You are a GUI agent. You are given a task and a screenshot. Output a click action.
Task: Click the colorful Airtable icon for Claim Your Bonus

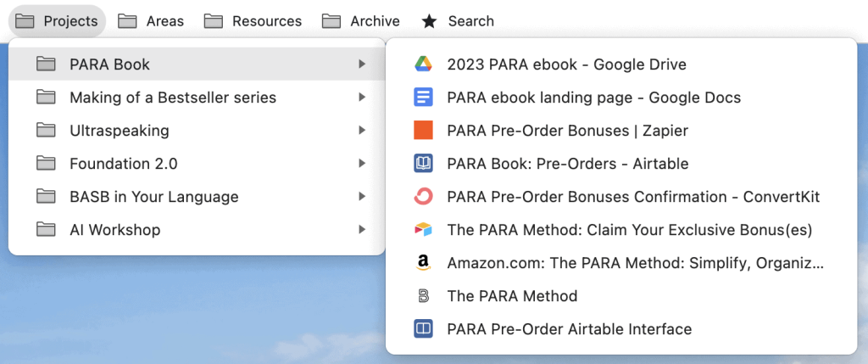(x=423, y=230)
